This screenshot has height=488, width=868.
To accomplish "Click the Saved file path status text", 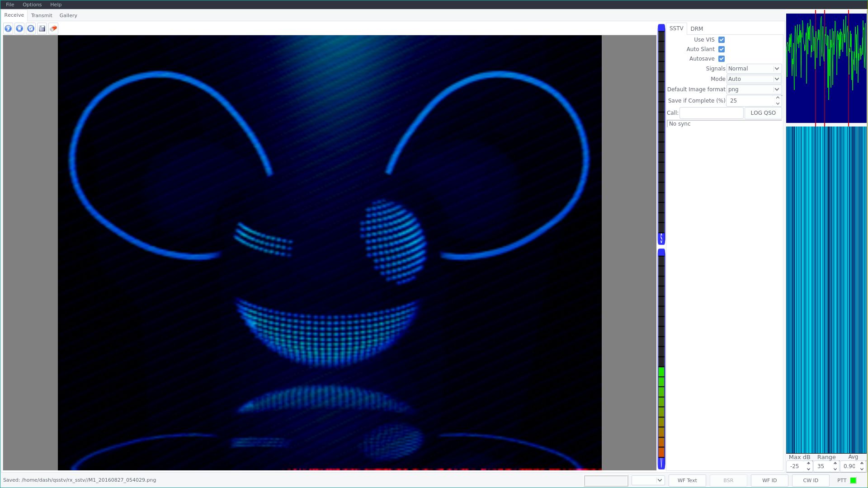I will [80, 480].
